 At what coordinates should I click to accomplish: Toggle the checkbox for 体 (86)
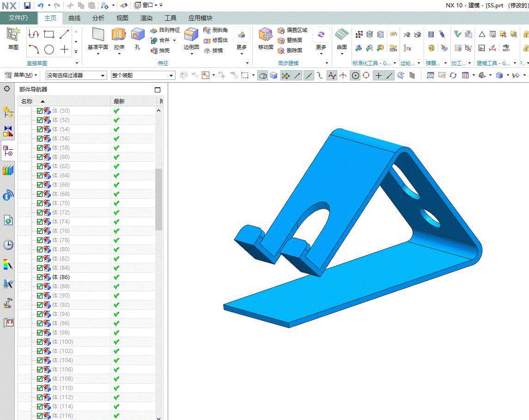pyautogui.click(x=39, y=277)
